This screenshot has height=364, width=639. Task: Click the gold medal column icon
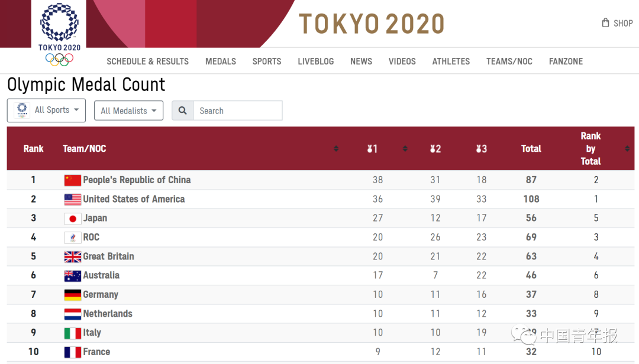point(372,149)
